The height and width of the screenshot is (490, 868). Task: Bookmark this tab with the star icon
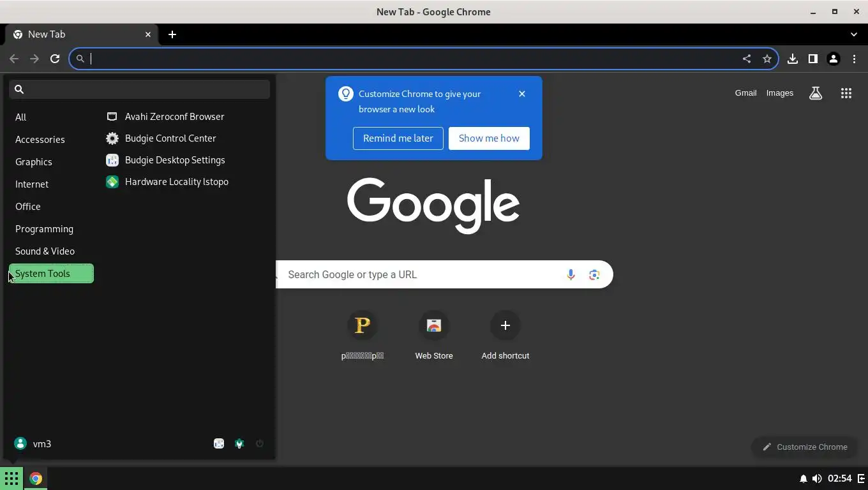click(x=767, y=59)
